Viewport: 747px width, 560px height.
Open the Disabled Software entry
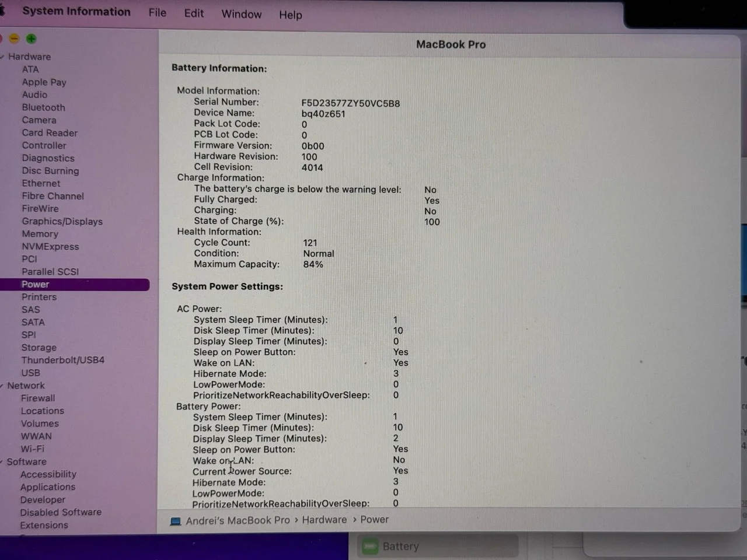(x=61, y=512)
